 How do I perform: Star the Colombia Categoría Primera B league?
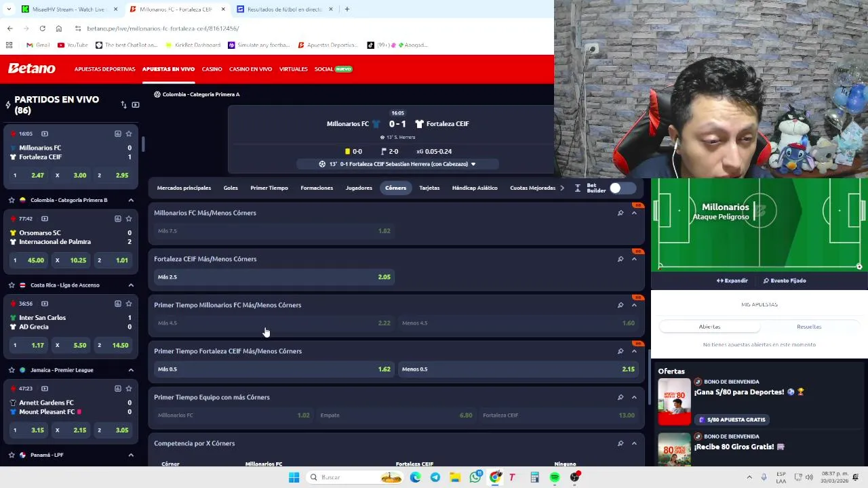tap(12, 200)
